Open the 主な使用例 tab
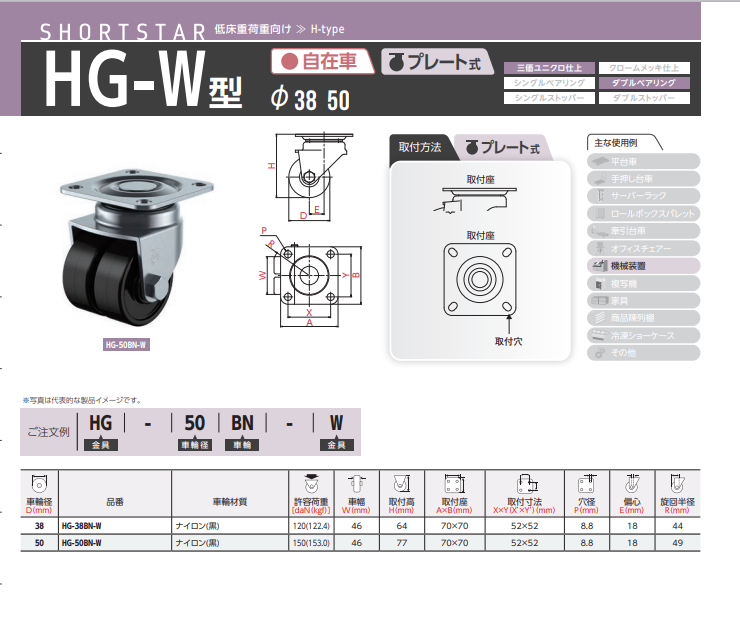 coord(616,143)
